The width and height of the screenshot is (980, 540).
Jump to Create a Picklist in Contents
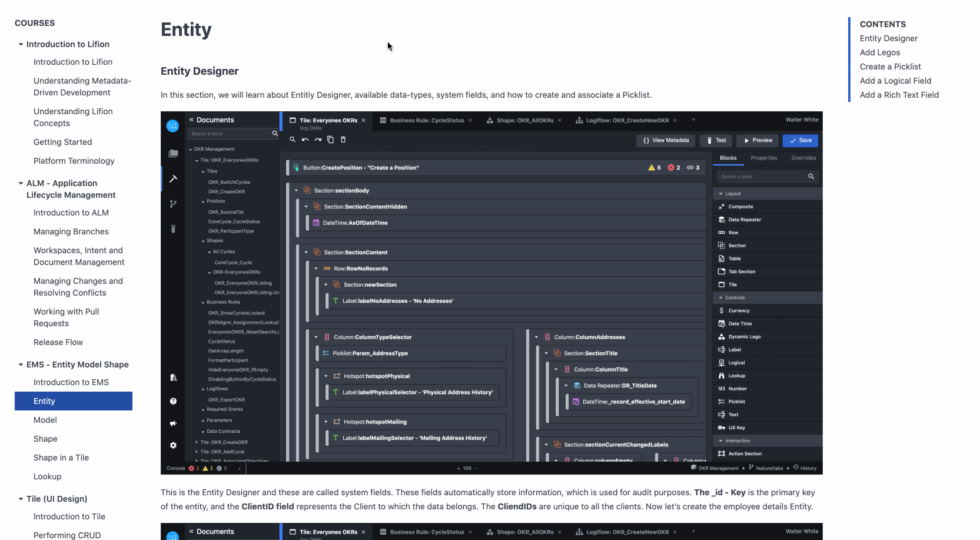pos(891,67)
